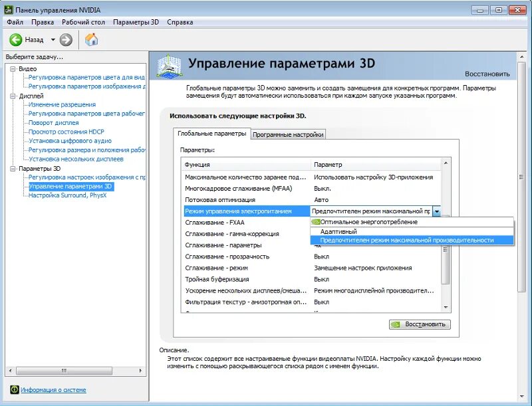Open the Файл menu
The width and height of the screenshot is (532, 406).
(15, 22)
